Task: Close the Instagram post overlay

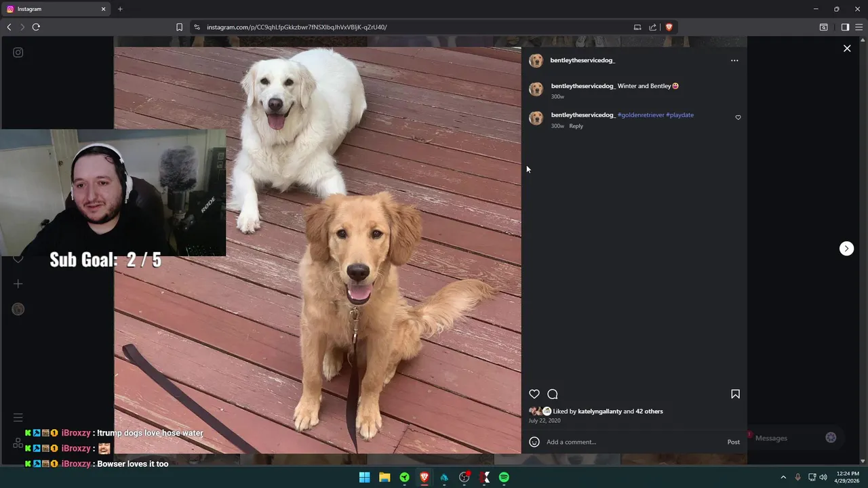Action: [x=847, y=48]
